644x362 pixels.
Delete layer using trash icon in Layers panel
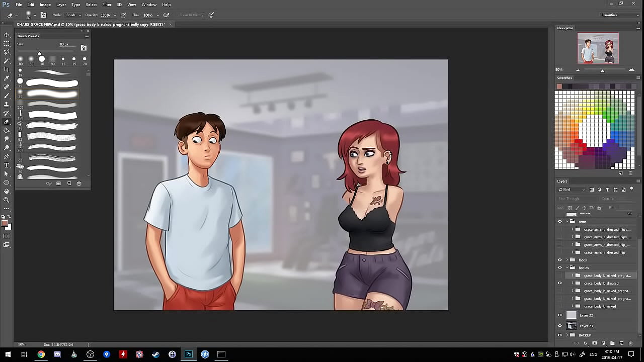pyautogui.click(x=630, y=343)
